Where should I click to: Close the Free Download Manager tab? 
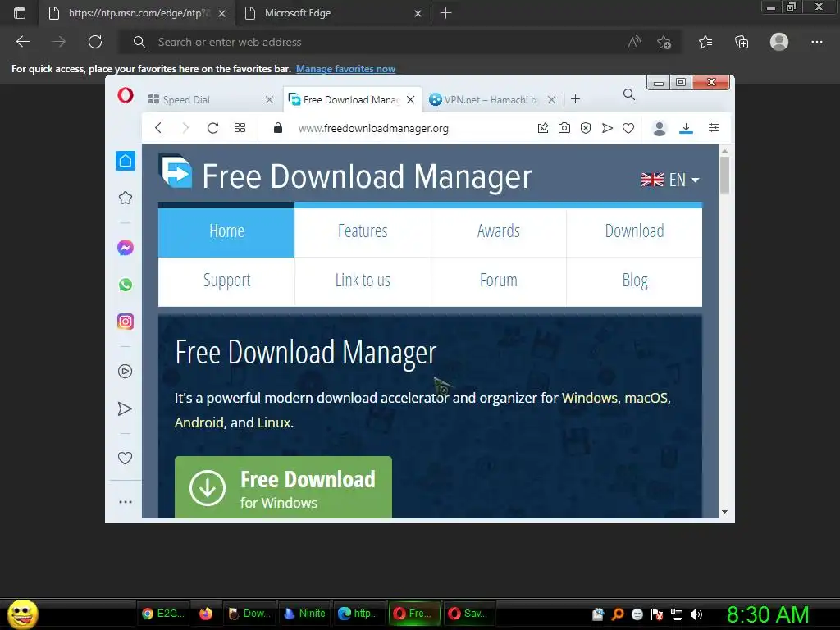click(x=410, y=99)
